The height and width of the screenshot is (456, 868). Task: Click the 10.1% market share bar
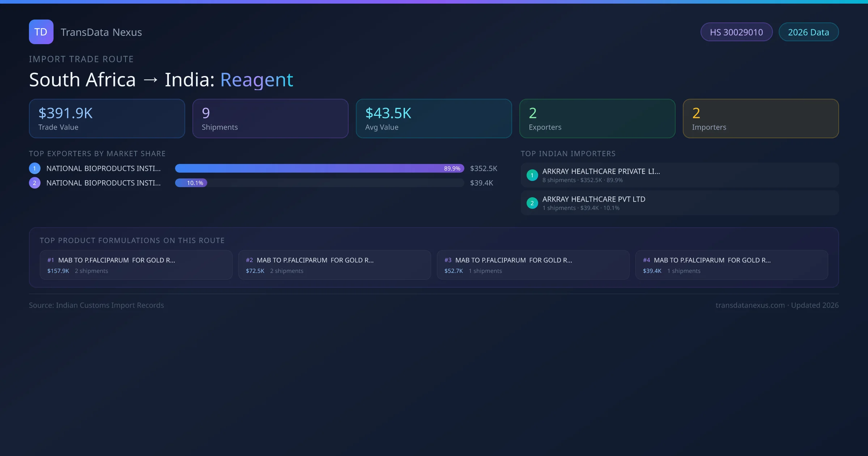click(191, 183)
